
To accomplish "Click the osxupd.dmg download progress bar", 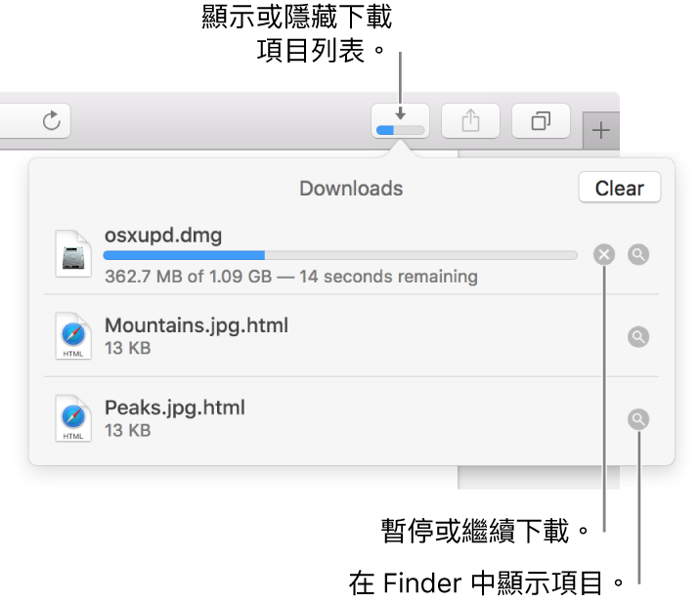I will tap(340, 255).
